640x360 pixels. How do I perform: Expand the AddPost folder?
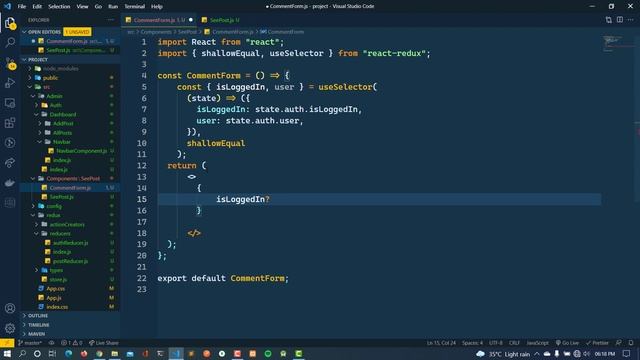tap(63, 123)
